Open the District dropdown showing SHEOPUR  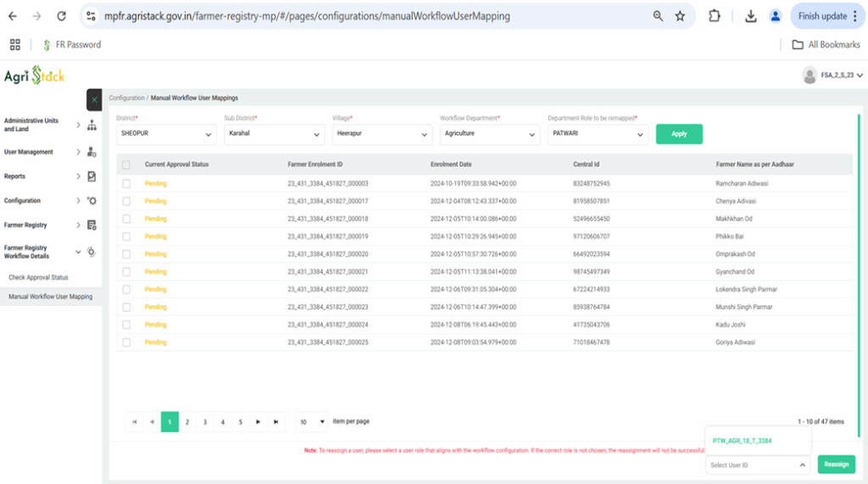tap(167, 134)
